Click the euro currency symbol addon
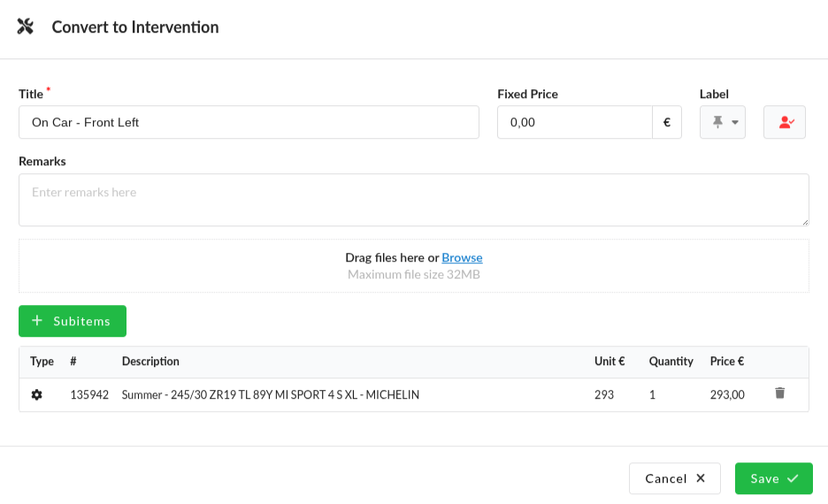This screenshot has width=828, height=504. 667,123
